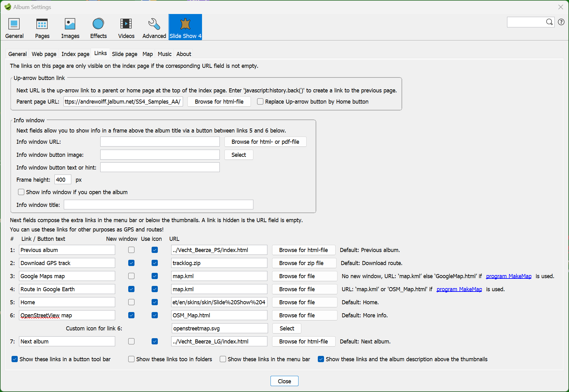569x392 pixels.
Task: Open the Images settings icon
Action: coord(70,27)
